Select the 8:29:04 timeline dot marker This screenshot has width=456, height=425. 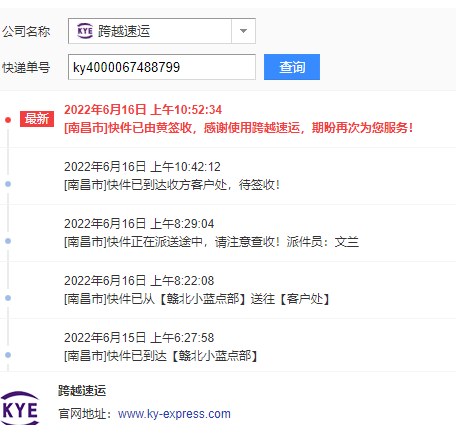point(8,241)
